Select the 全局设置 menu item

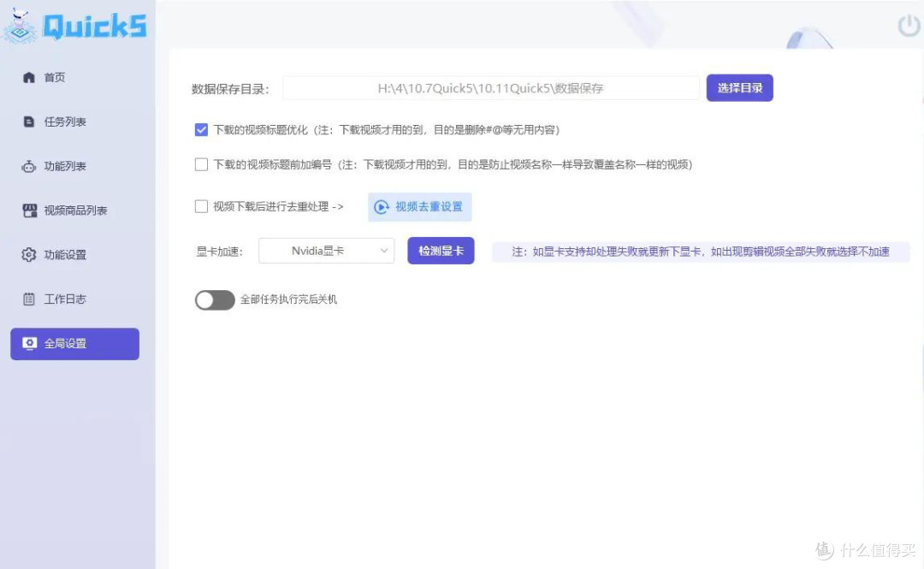(x=74, y=344)
